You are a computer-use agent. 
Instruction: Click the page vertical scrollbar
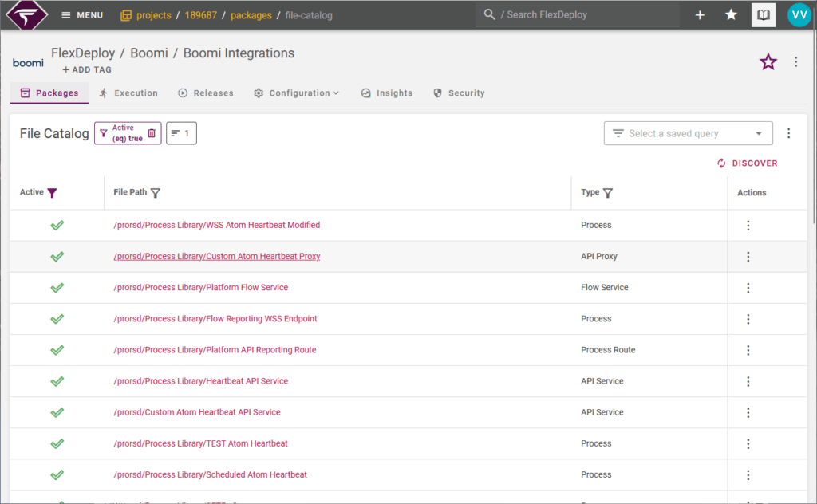(x=813, y=127)
